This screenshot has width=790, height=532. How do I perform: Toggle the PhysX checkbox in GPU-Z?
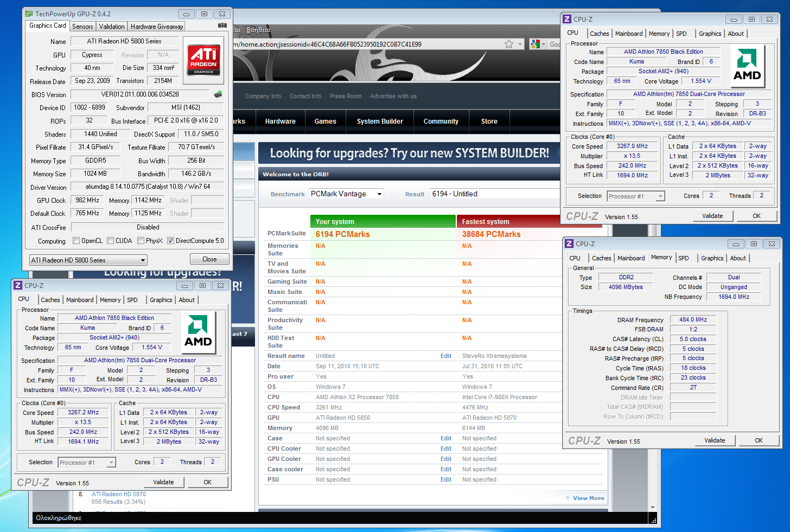click(x=141, y=241)
